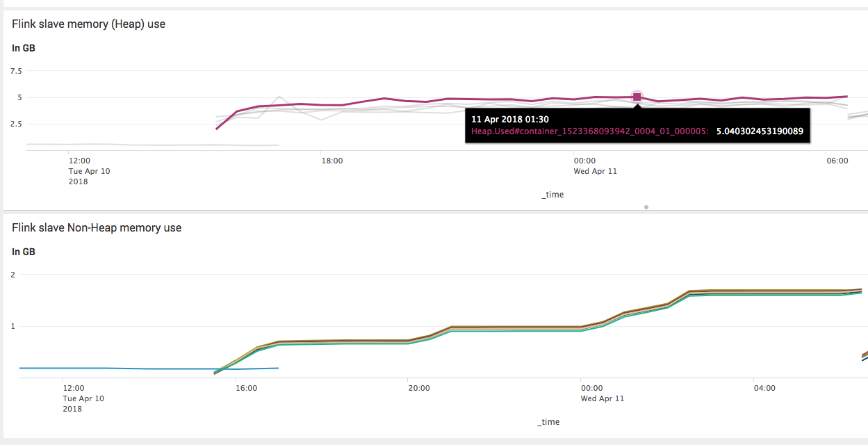The height and width of the screenshot is (445, 868).
Task: Click '_time' axis label under Heap chart
Action: (x=552, y=195)
